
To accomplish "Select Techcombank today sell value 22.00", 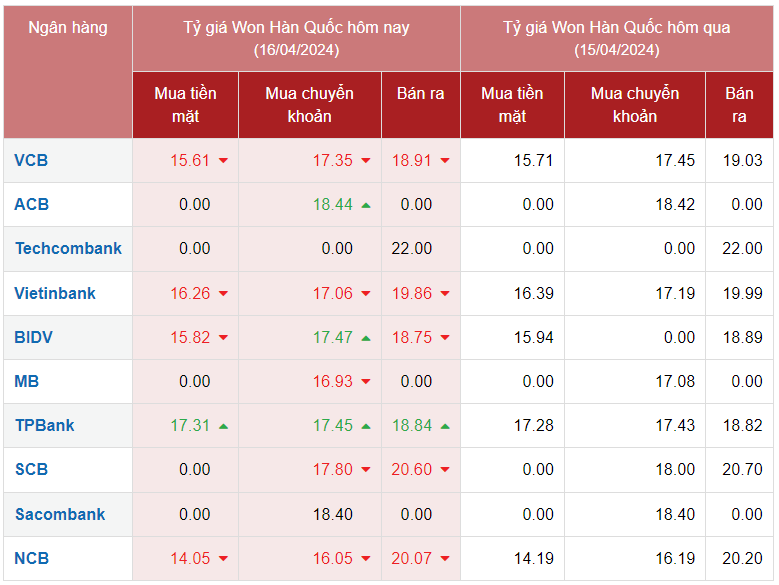I will click(411, 248).
